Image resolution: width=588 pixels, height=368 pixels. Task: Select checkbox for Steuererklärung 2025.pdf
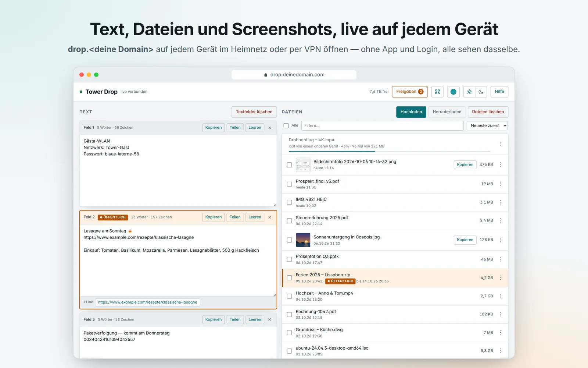289,221
